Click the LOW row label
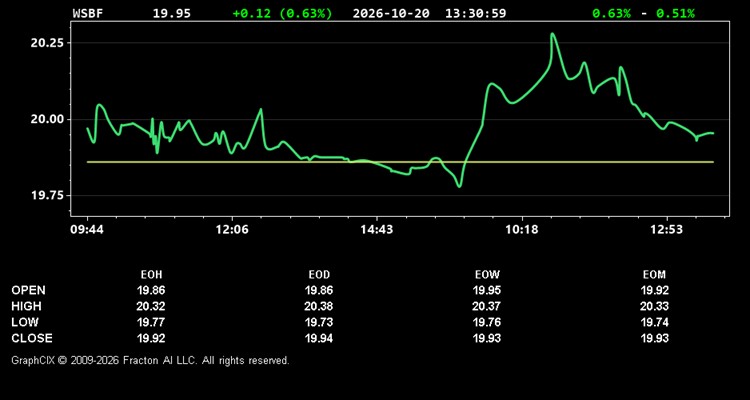The width and height of the screenshot is (750, 400). [25, 322]
